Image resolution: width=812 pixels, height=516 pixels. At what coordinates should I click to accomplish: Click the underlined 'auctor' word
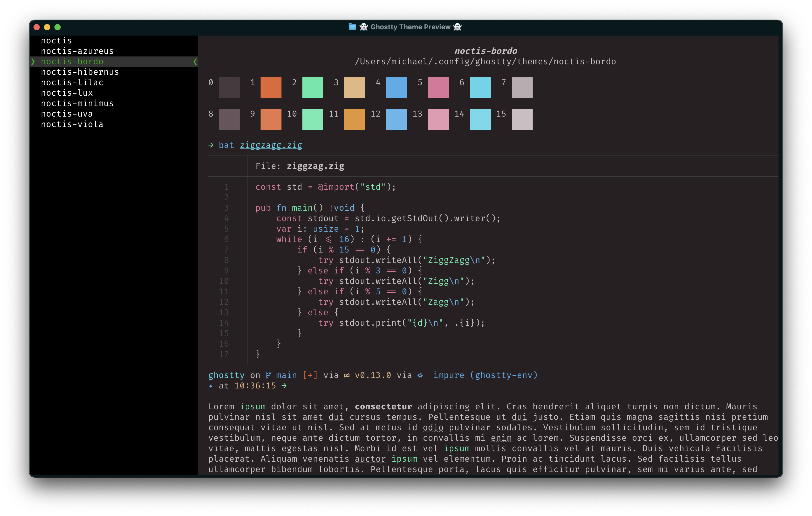click(370, 459)
